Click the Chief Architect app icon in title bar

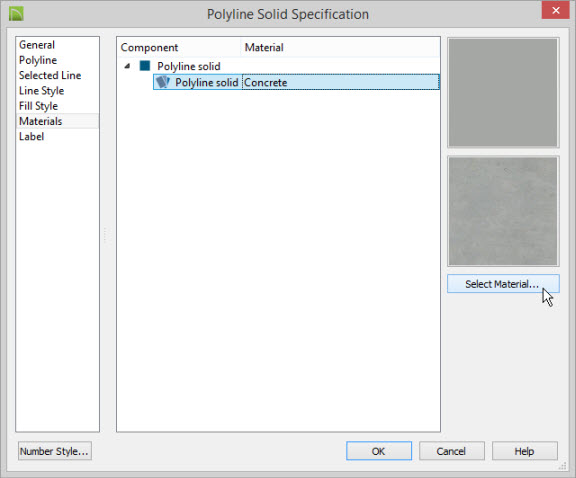click(x=16, y=14)
